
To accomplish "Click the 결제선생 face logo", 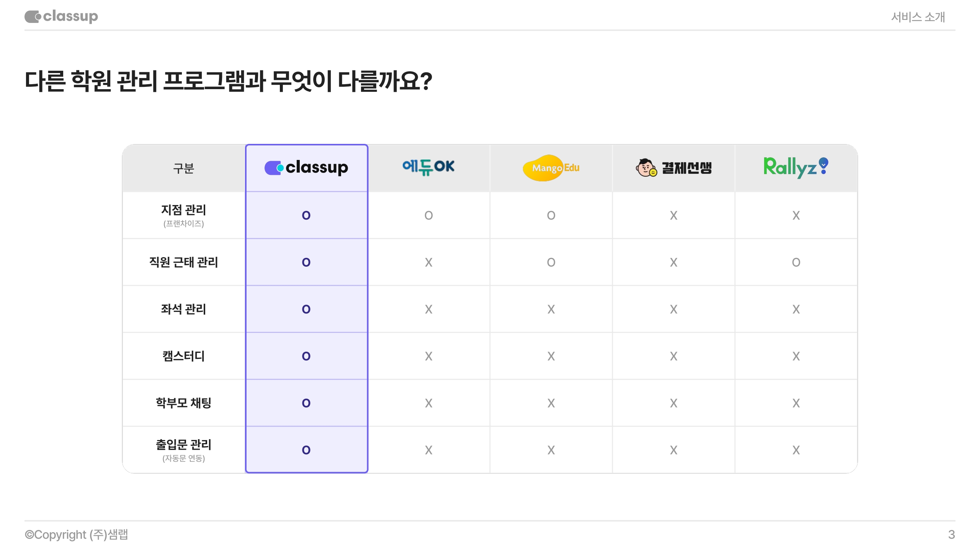I will (673, 168).
